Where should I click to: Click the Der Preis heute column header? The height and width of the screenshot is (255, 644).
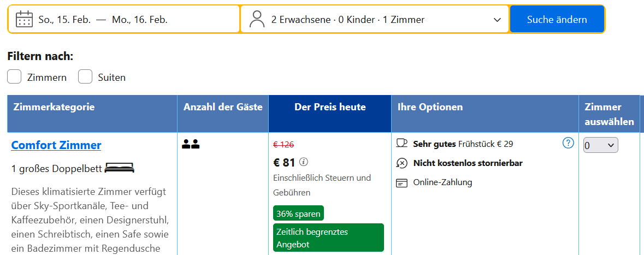(330, 107)
